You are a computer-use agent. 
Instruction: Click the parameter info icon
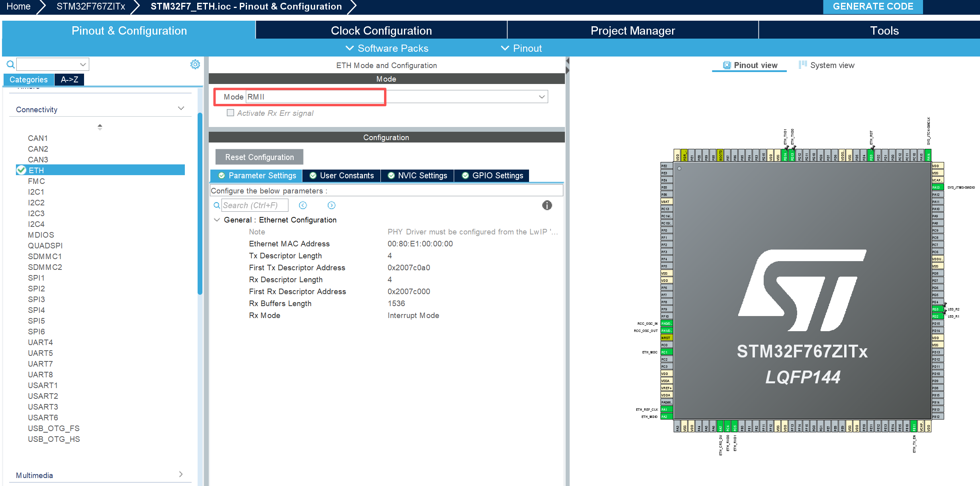[547, 205]
